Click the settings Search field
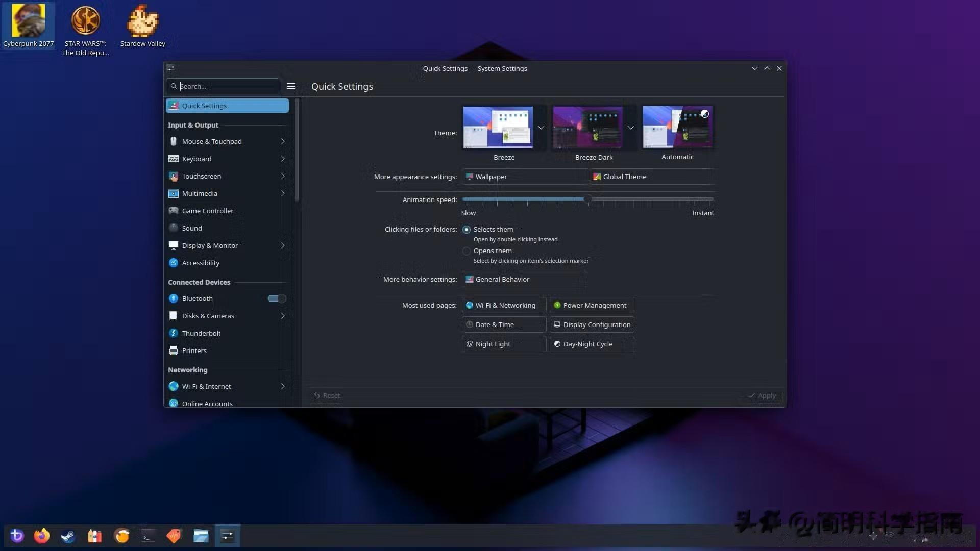This screenshot has height=551, width=980. tap(227, 86)
